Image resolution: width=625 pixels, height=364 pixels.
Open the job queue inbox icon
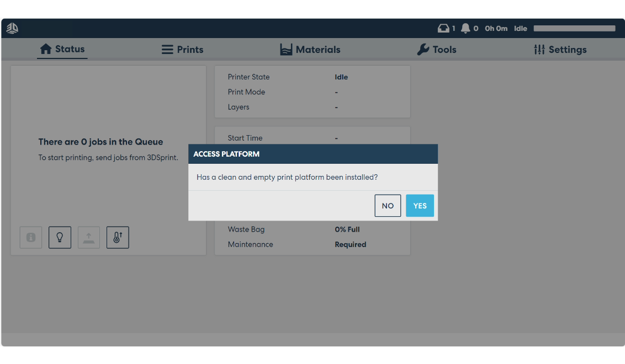[444, 28]
